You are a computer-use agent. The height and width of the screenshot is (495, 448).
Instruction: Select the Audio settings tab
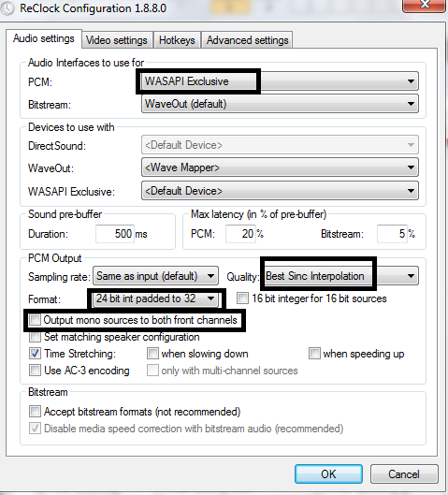click(44, 38)
